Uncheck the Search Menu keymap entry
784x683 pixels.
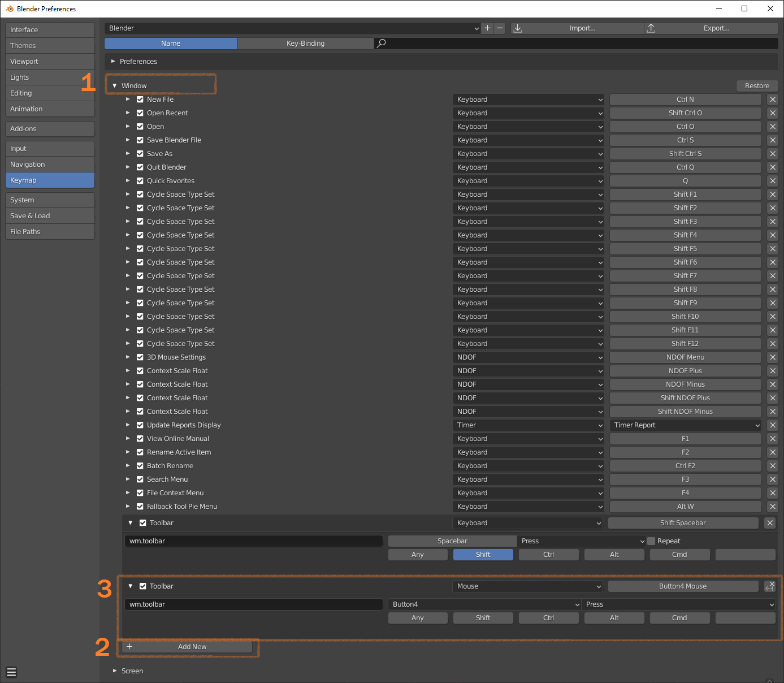click(140, 479)
